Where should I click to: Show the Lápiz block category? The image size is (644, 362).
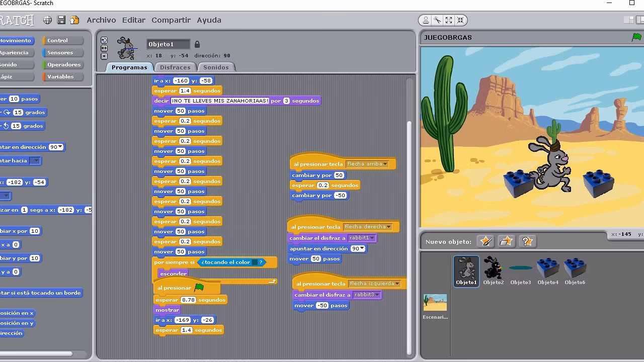click(x=17, y=76)
